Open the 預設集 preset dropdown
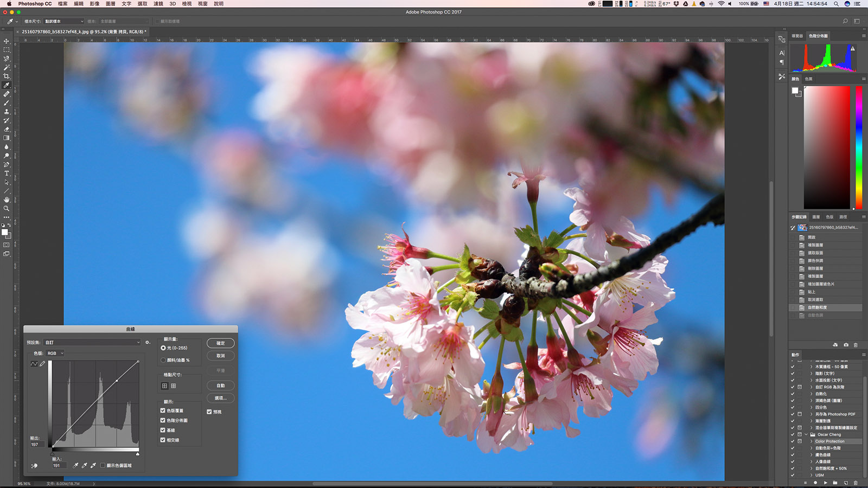Screen dimensions: 868x488 click(92, 343)
